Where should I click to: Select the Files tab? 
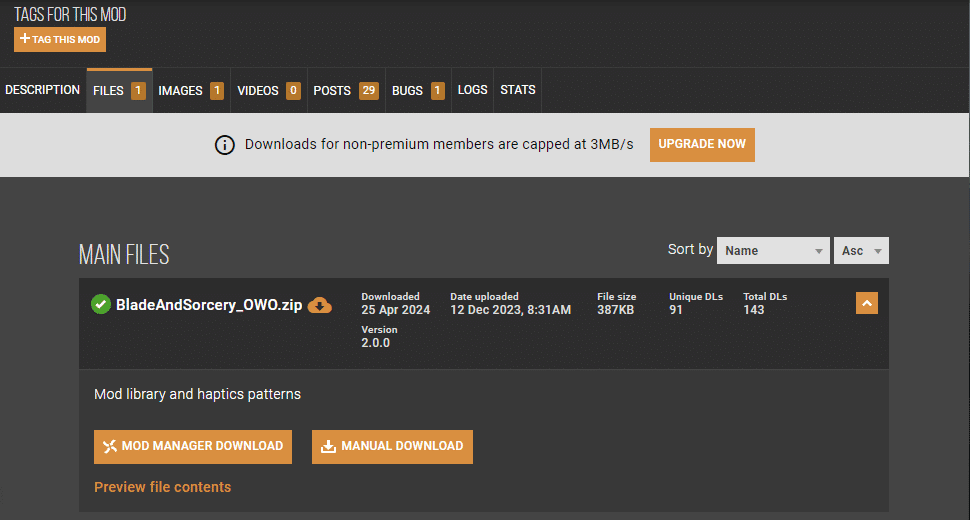[119, 90]
